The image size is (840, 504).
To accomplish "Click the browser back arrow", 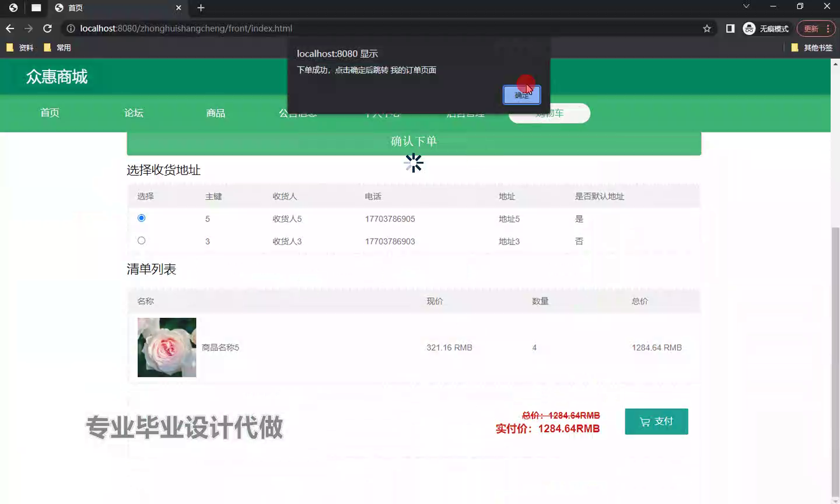I will 10,29.
